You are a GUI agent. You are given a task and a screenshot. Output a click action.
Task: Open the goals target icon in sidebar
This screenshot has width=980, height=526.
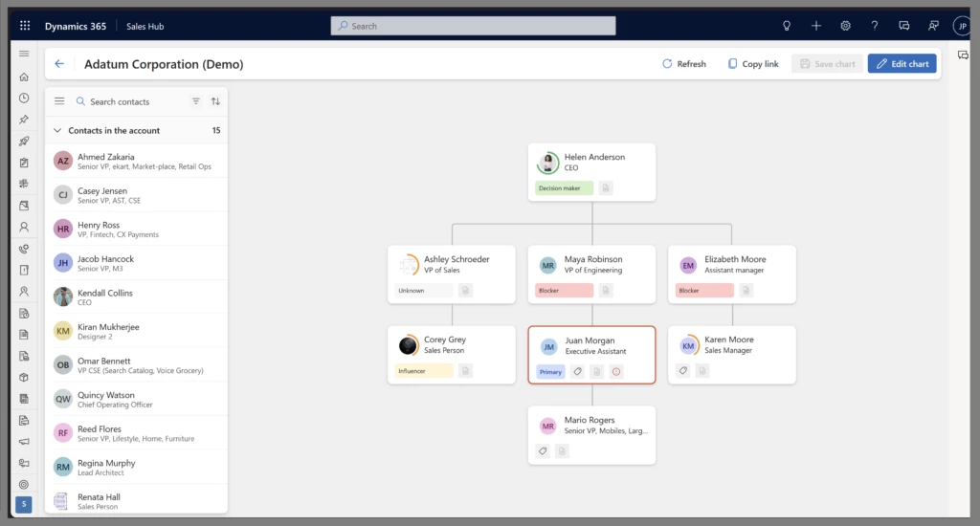click(24, 484)
